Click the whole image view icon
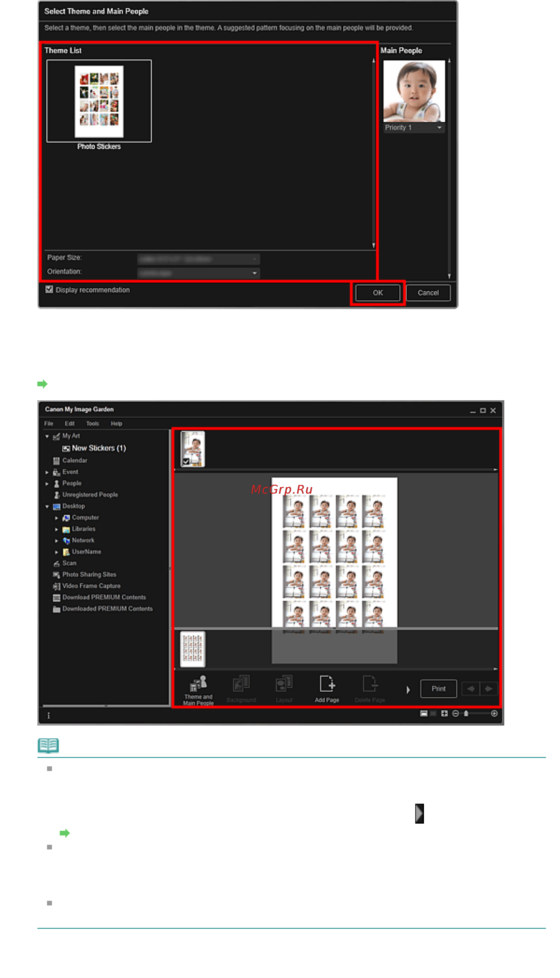 tap(445, 714)
